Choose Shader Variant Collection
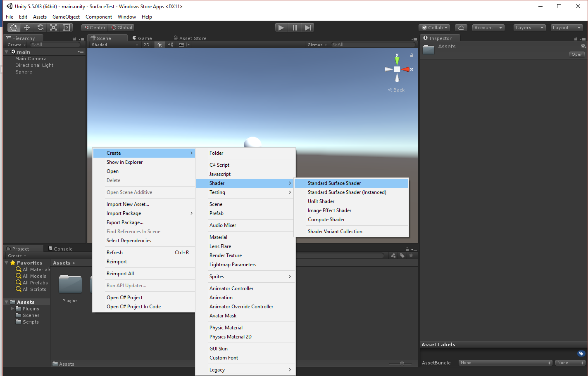 (x=351, y=232)
